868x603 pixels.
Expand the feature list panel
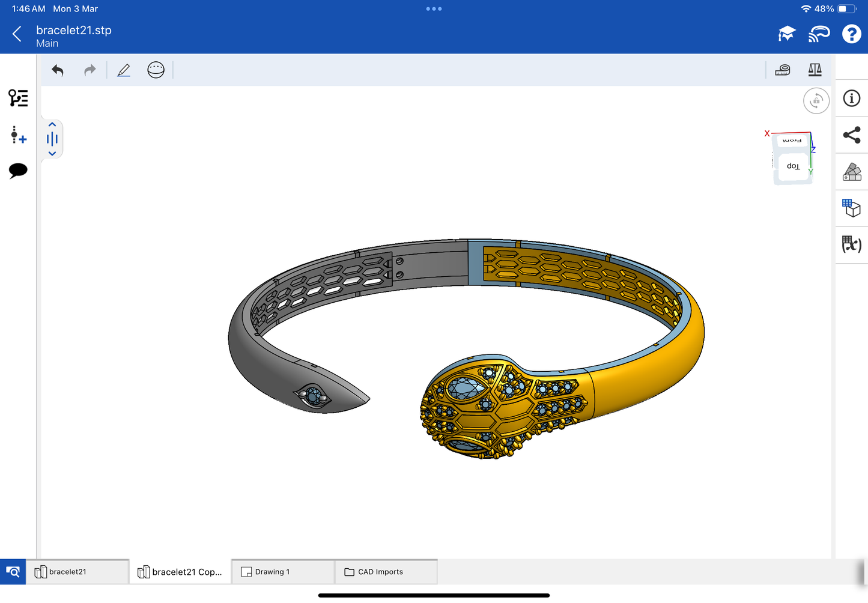click(18, 98)
